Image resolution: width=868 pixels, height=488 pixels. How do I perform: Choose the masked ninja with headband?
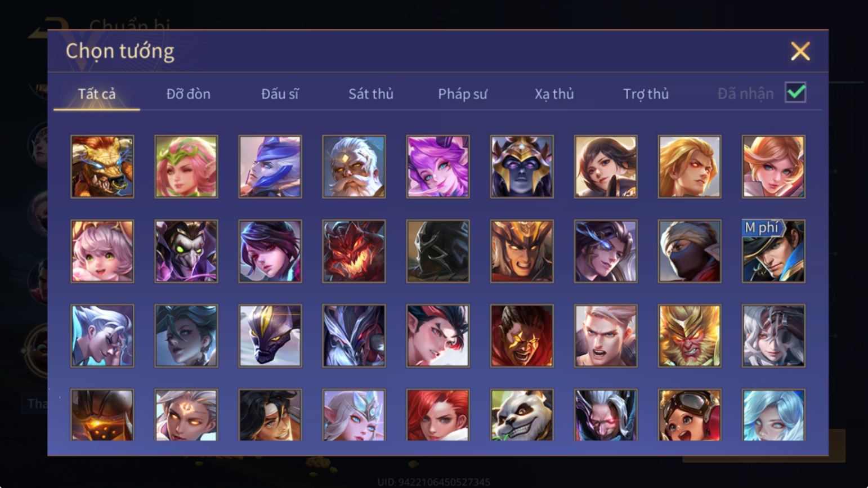(690, 251)
